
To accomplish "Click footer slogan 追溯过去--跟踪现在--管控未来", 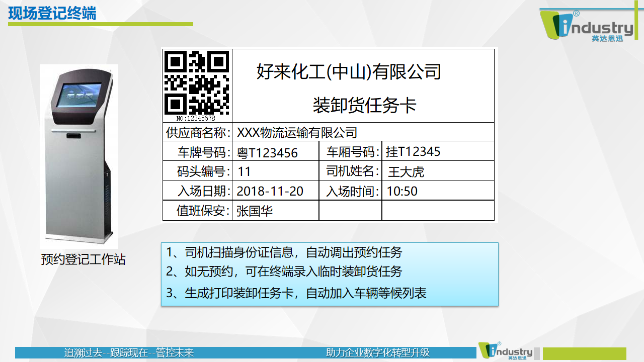I will 129,353.
